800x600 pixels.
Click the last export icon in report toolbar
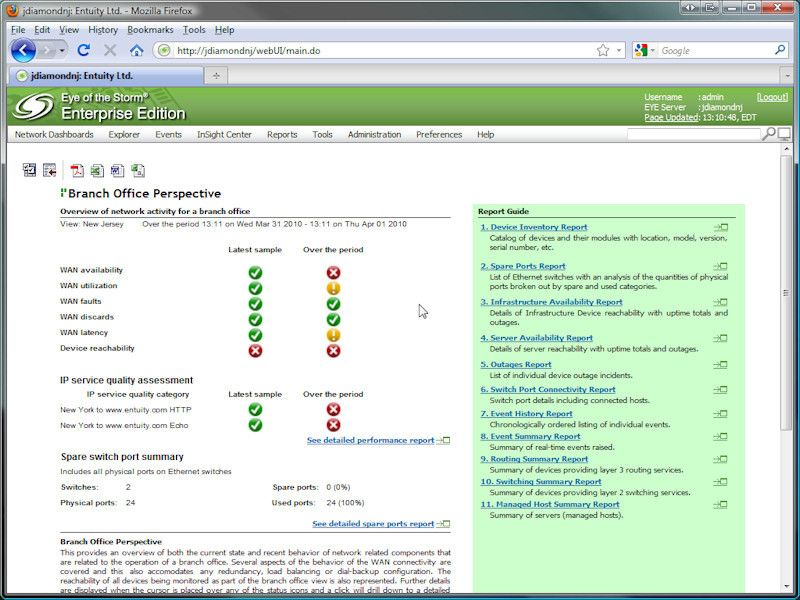tap(138, 170)
